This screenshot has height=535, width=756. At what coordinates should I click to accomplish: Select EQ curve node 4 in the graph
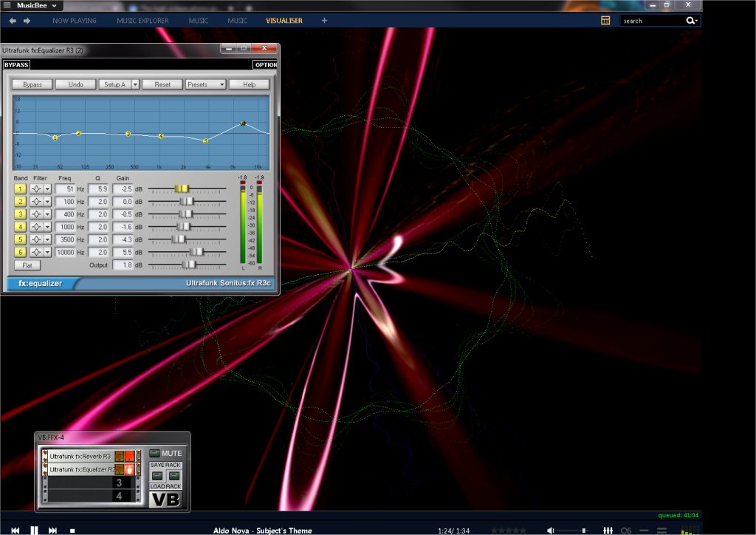tap(161, 136)
